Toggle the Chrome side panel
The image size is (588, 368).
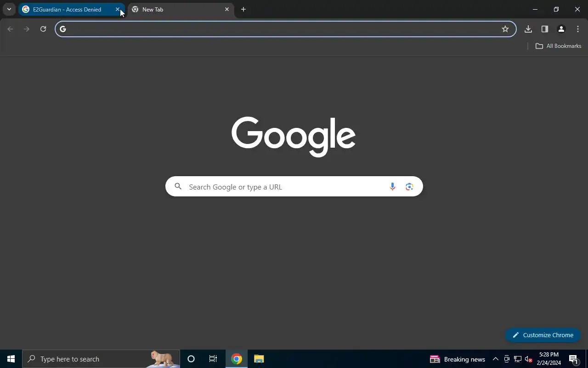tap(545, 29)
